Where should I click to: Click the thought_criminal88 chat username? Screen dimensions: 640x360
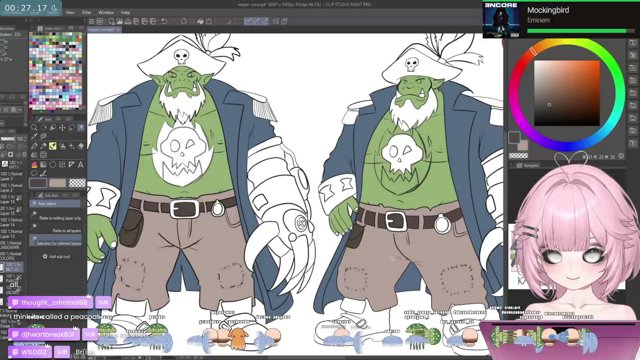click(x=54, y=302)
